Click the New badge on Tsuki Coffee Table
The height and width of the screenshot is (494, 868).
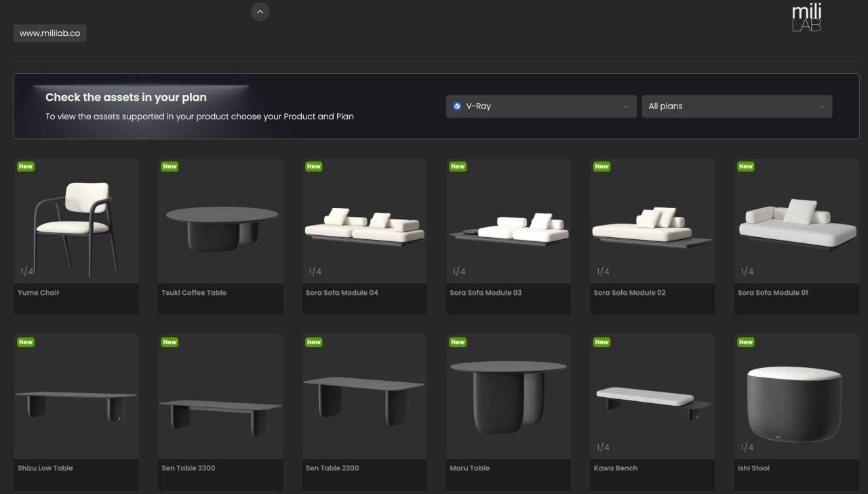click(x=170, y=167)
